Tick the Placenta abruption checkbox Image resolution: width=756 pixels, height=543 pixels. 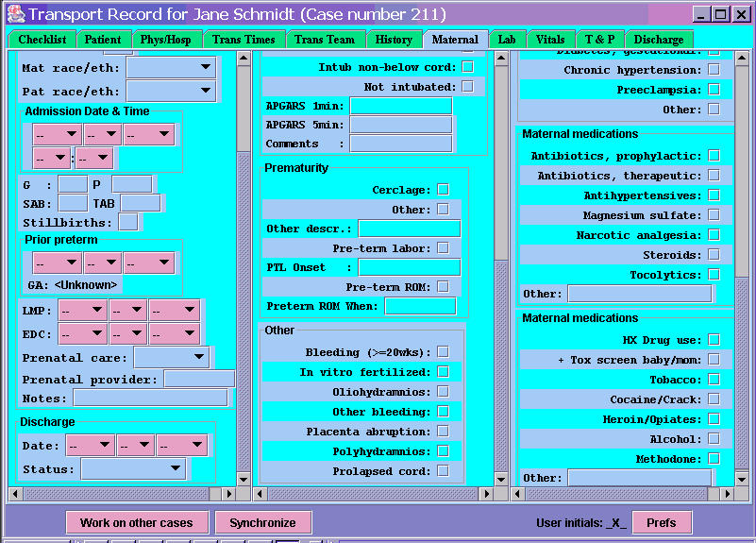[443, 432]
